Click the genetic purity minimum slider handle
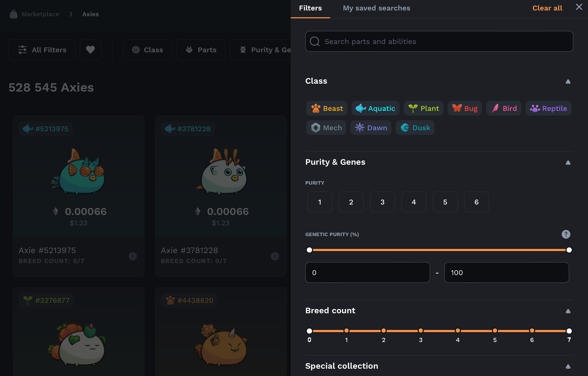The image size is (588, 376). (309, 250)
